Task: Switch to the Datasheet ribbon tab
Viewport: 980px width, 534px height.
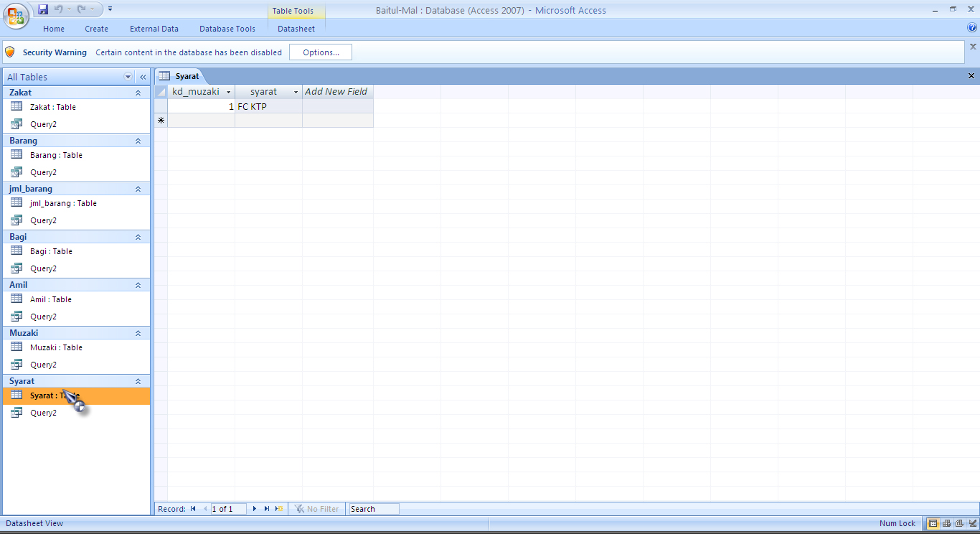Action: 296,29
